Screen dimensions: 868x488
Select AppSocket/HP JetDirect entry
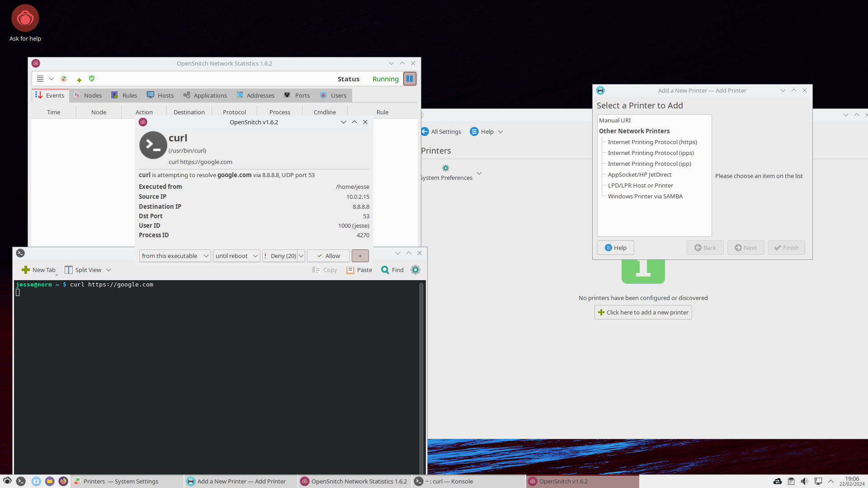pos(640,174)
